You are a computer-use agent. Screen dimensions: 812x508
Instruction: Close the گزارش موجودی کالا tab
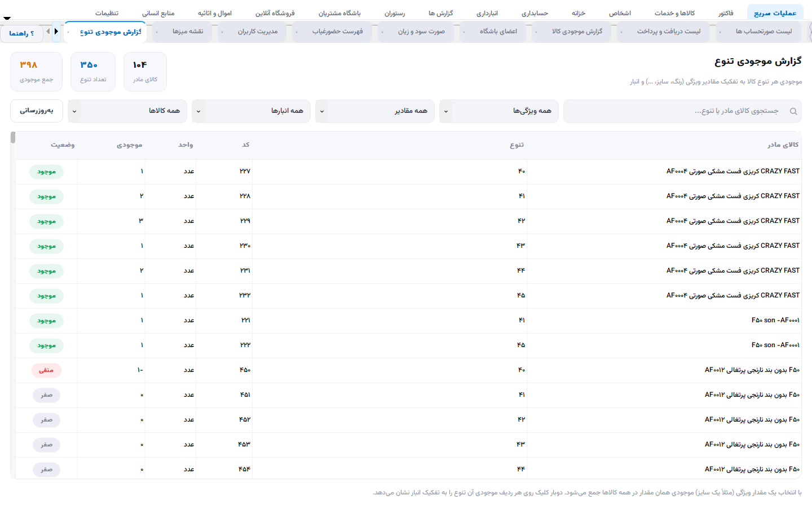coord(536,32)
